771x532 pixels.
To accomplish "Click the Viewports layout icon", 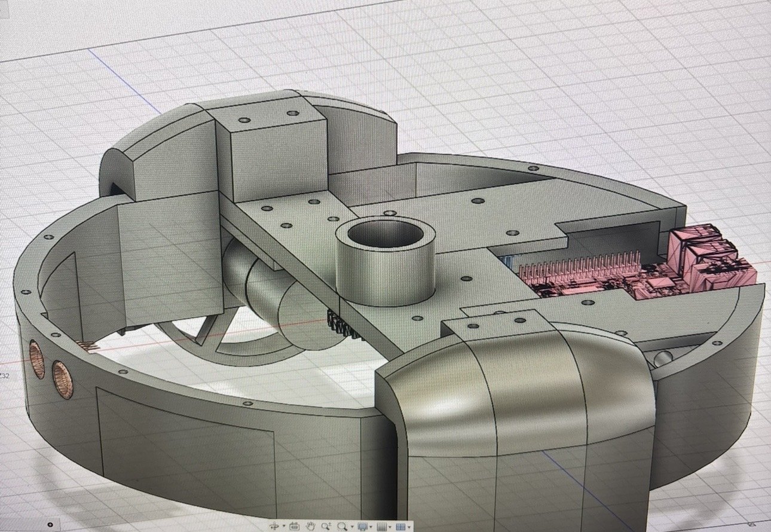I will click(401, 527).
